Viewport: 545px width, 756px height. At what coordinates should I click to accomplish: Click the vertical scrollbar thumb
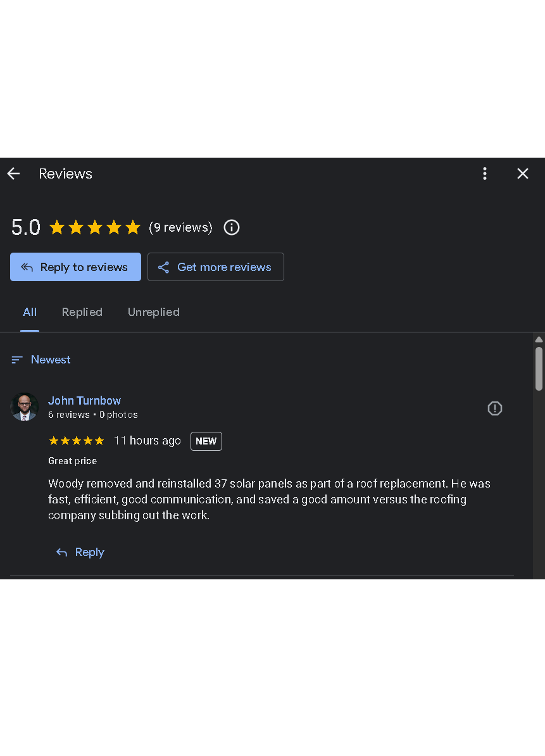(x=539, y=369)
